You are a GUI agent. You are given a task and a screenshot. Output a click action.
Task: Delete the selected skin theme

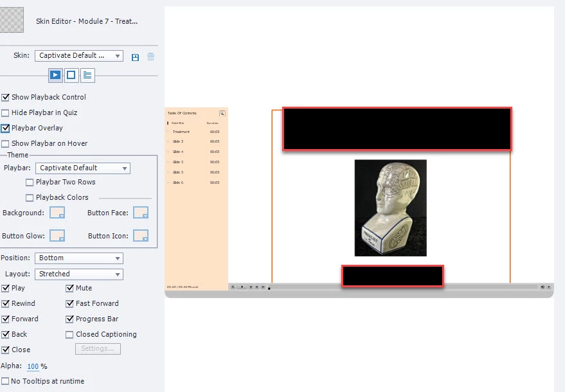pos(150,57)
